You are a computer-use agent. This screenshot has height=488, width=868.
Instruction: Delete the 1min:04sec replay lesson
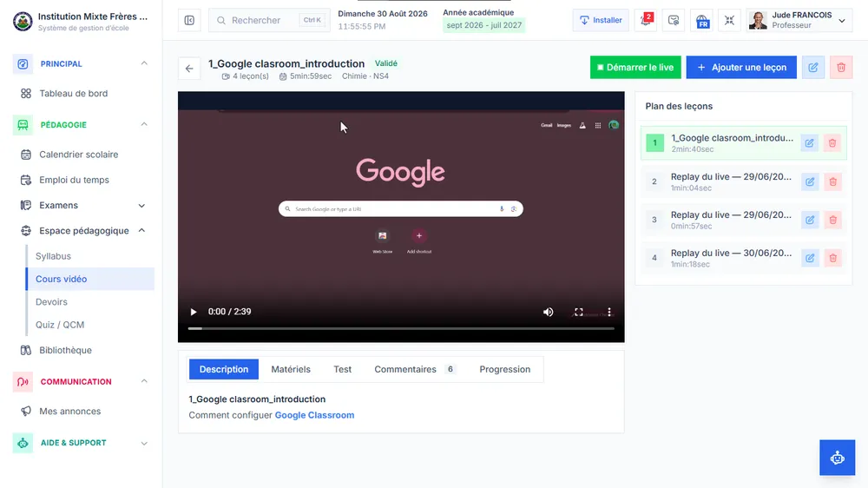832,181
